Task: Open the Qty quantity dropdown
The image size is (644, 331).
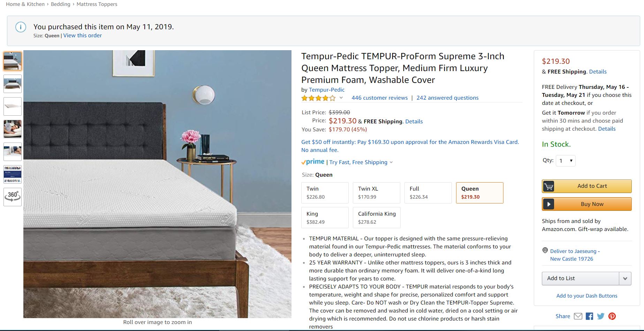Action: click(566, 161)
